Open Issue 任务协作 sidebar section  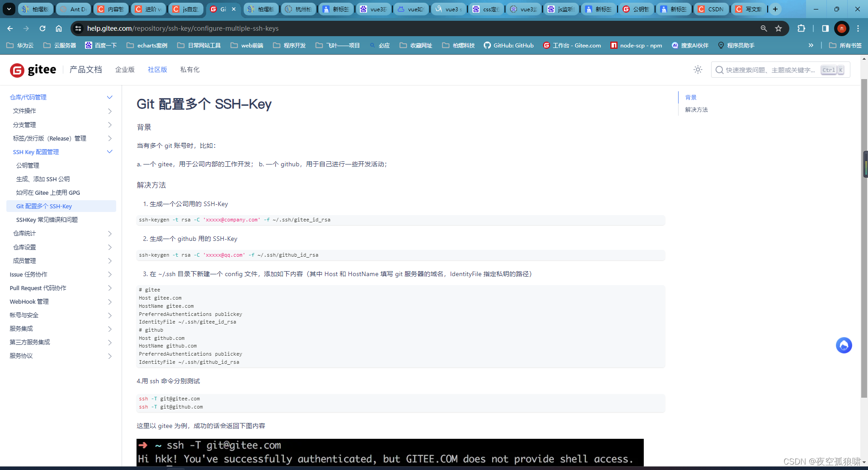[28, 274]
